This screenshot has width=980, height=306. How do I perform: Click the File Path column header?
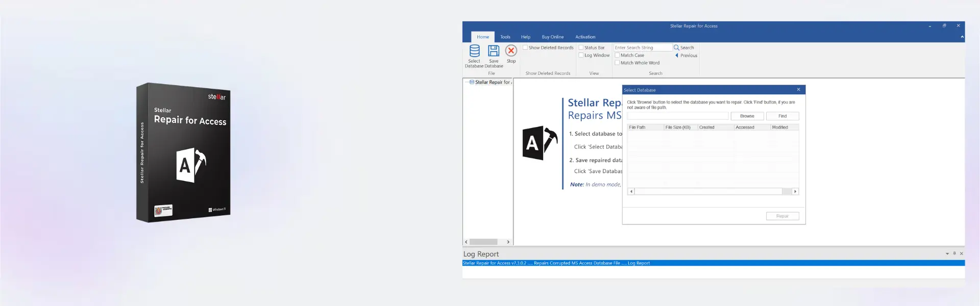(645, 127)
